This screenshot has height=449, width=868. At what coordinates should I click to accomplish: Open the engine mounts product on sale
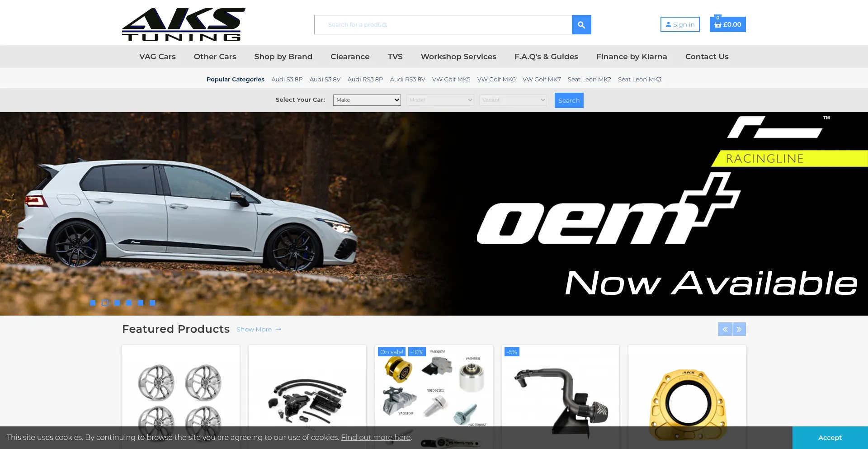tap(434, 397)
